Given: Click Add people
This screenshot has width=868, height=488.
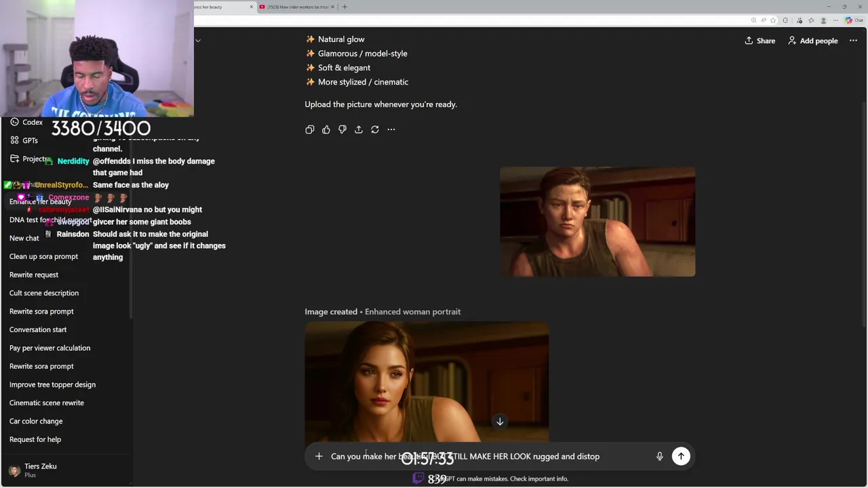Looking at the screenshot, I should (812, 41).
